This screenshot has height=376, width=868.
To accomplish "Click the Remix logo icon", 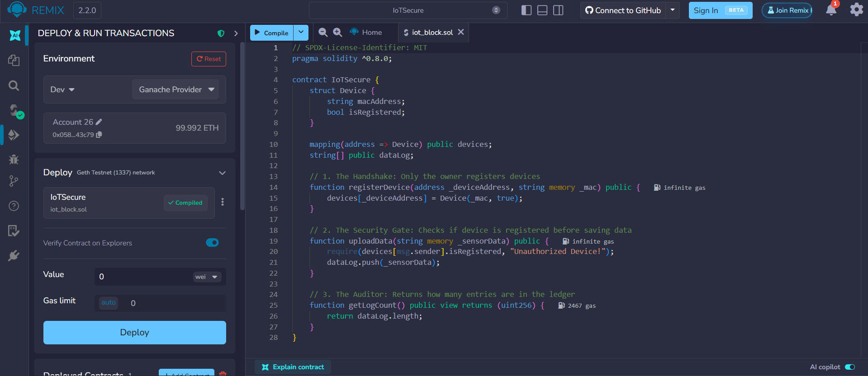I will click(17, 9).
